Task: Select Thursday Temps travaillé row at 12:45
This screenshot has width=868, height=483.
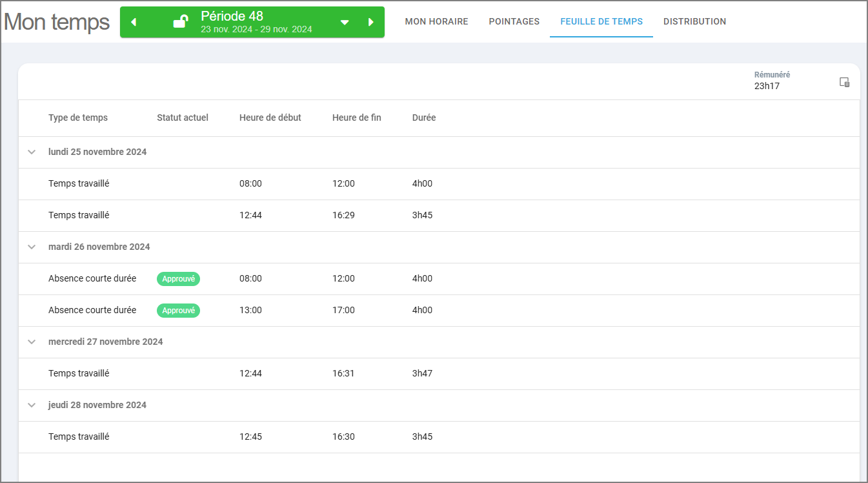Action: tap(439, 437)
